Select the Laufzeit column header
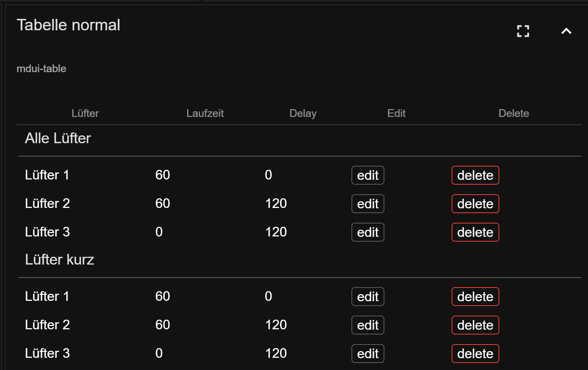This screenshot has width=588, height=370. click(x=205, y=113)
